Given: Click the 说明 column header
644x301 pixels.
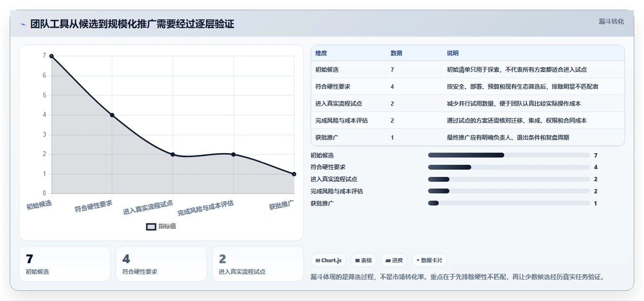Looking at the screenshot, I should pos(453,53).
